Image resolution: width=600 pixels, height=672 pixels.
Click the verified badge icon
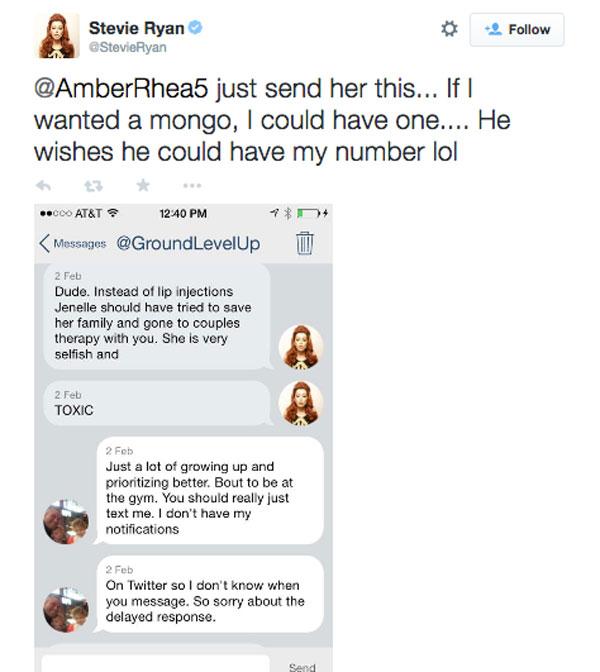[195, 27]
